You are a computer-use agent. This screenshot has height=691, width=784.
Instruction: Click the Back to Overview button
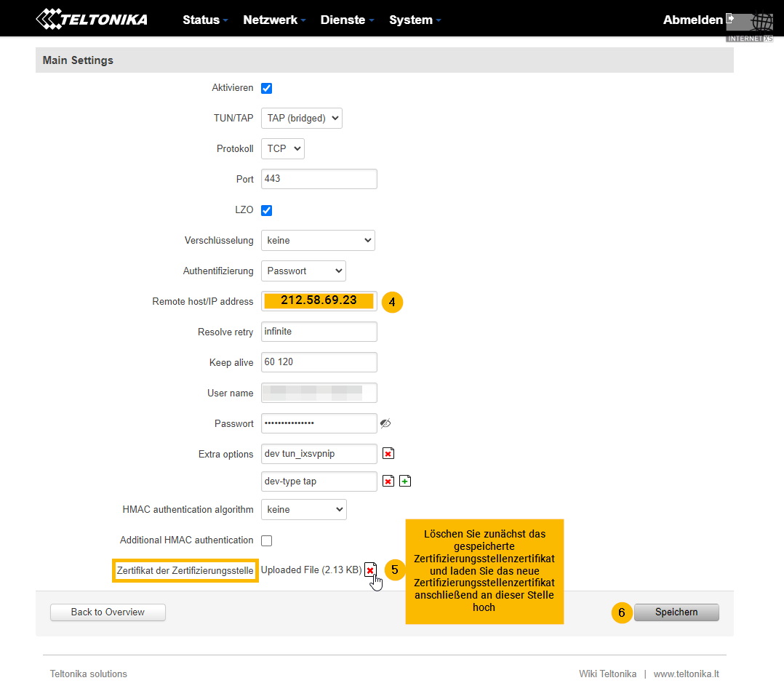108,612
